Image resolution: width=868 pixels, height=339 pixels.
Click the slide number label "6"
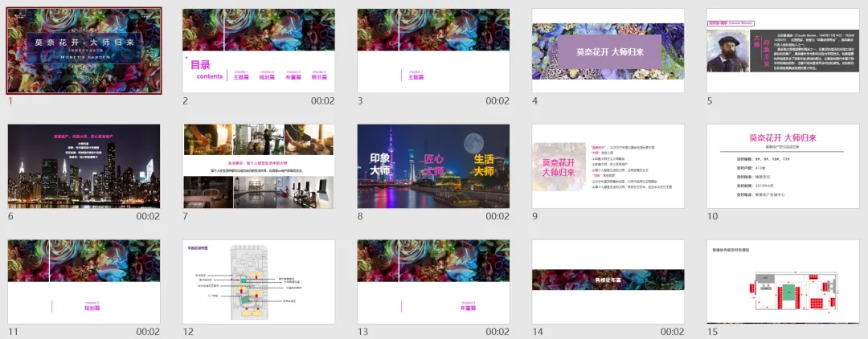[10, 217]
